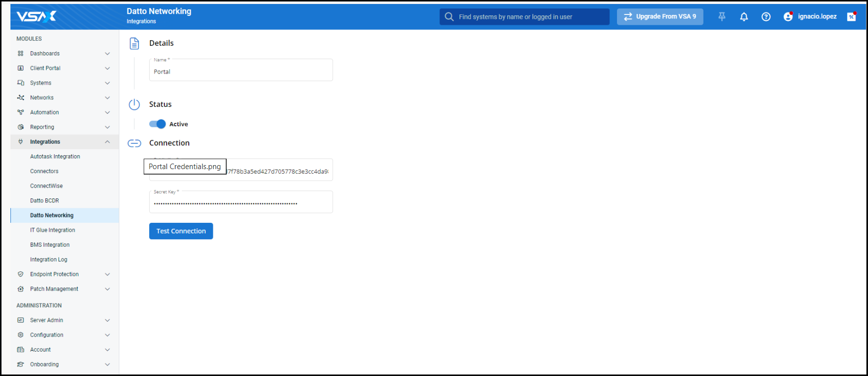Viewport: 868px width, 376px height.
Task: Click the Networks node icon
Action: click(x=20, y=97)
